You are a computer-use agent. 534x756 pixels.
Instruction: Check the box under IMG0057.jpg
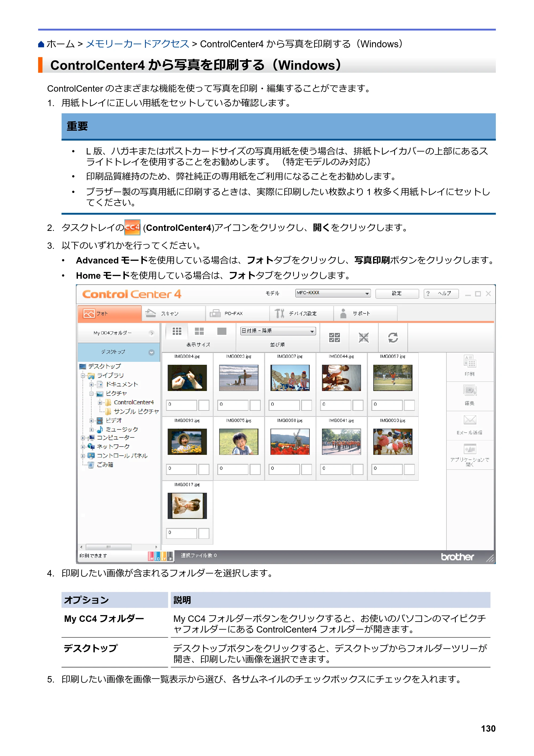tap(409, 405)
